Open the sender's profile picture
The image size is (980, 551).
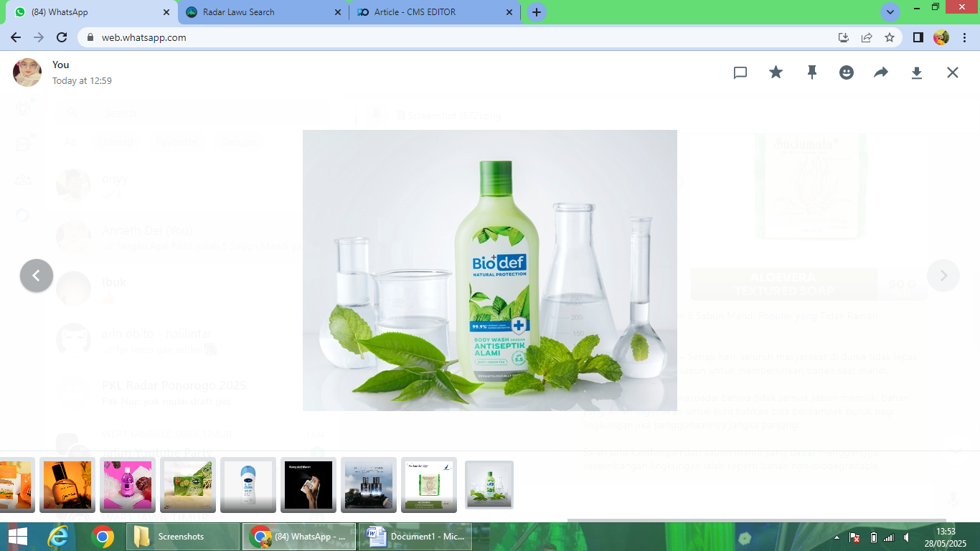point(27,72)
